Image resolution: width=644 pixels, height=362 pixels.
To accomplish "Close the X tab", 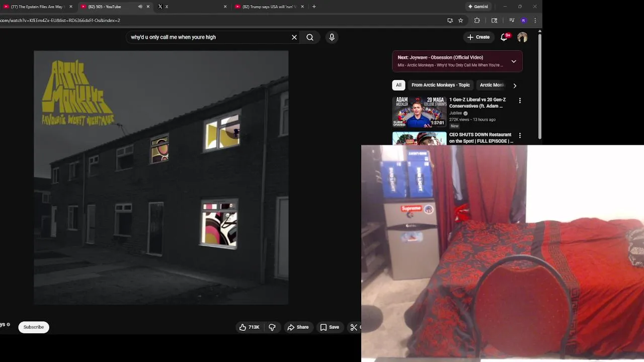I will [225, 7].
